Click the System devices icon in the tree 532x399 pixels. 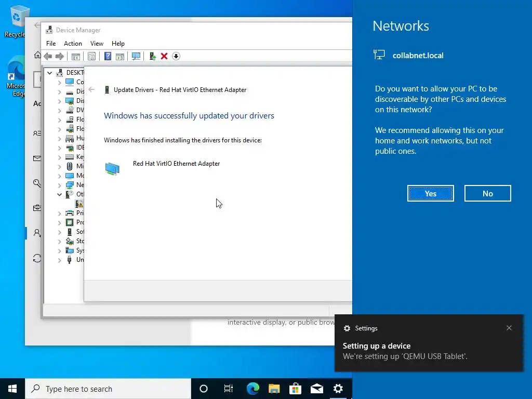70,250
